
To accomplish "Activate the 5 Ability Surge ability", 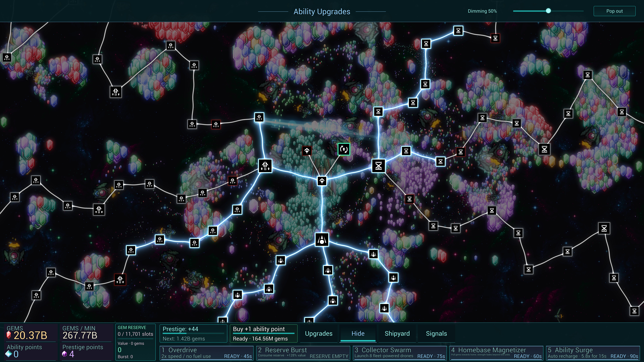I will click(x=593, y=353).
